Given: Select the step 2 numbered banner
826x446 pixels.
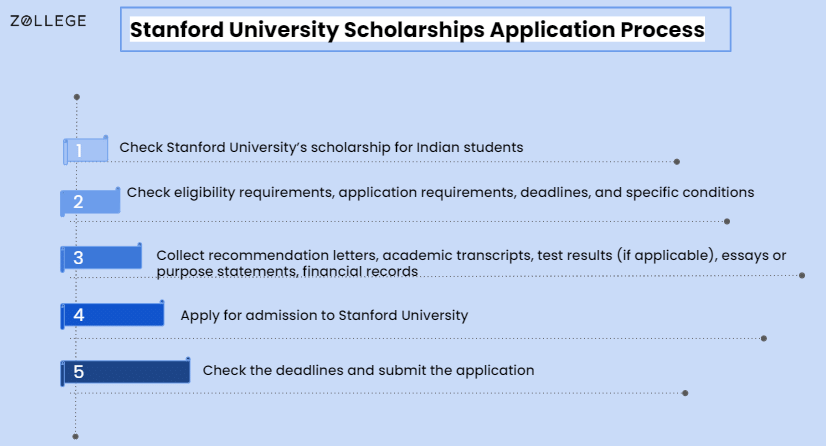Looking at the screenshot, I should tap(90, 201).
